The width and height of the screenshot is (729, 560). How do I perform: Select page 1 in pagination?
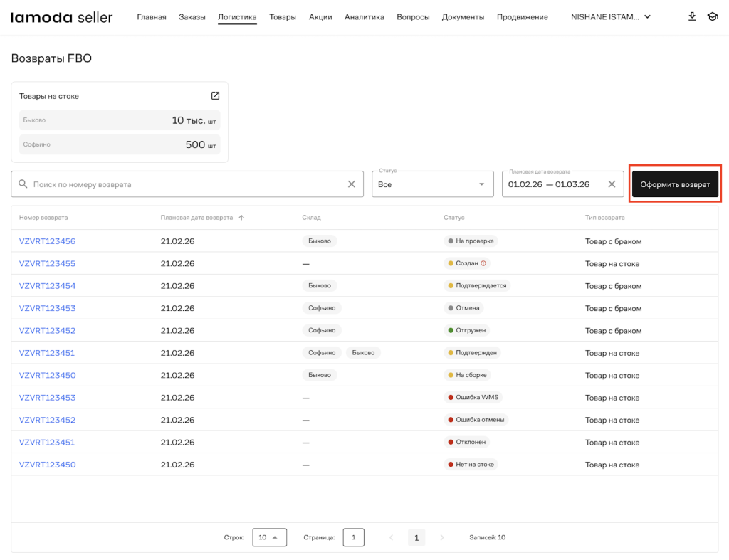coord(416,537)
